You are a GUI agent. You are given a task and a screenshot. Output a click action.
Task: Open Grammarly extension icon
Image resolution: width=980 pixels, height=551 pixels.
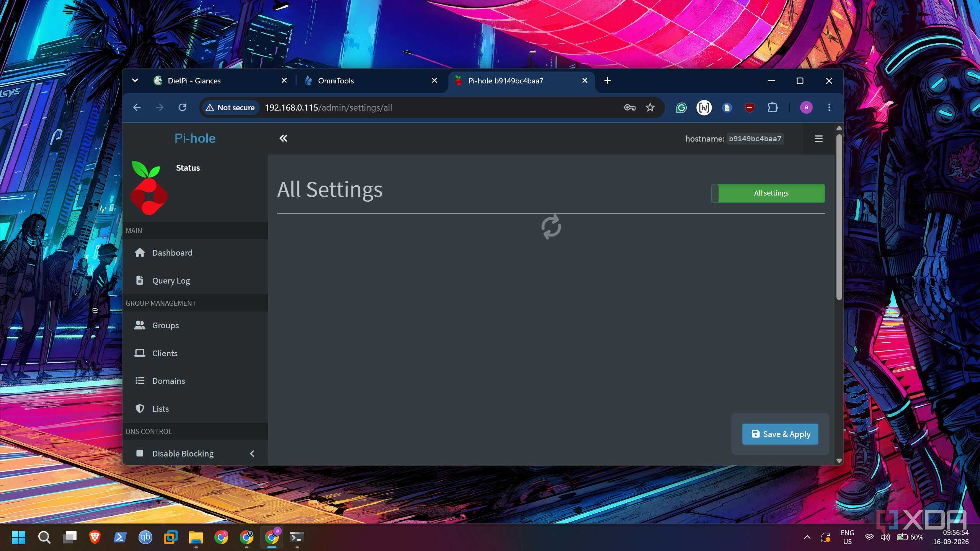(x=681, y=108)
